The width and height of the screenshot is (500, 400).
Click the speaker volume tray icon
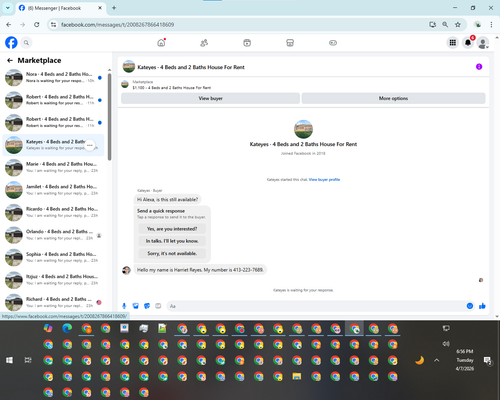point(446,344)
